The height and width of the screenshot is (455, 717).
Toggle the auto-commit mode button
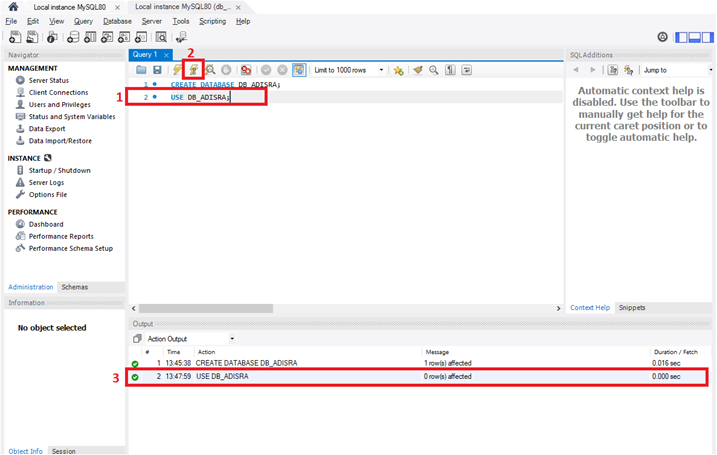(x=299, y=70)
